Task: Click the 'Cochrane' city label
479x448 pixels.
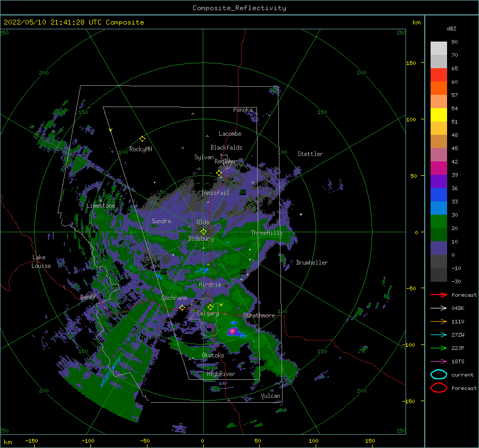Action: point(174,298)
